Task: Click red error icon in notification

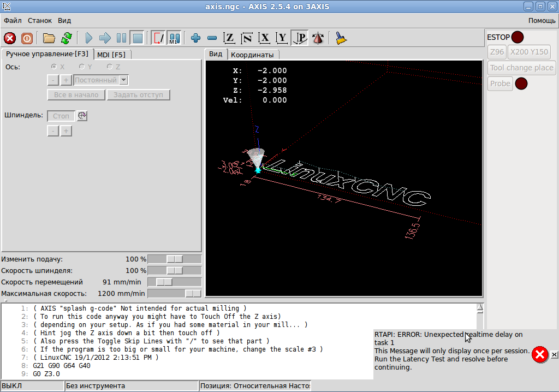Action: click(540, 354)
